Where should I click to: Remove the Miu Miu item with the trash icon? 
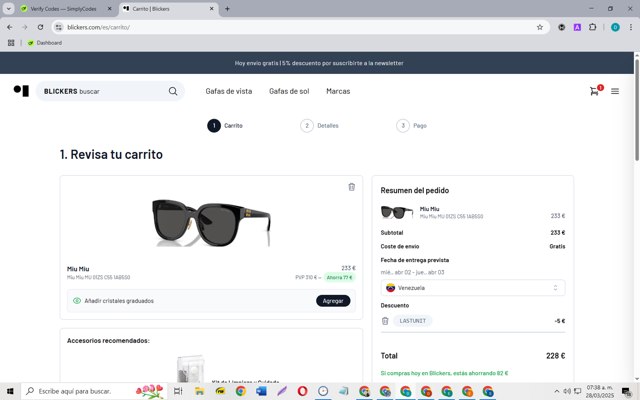point(351,187)
